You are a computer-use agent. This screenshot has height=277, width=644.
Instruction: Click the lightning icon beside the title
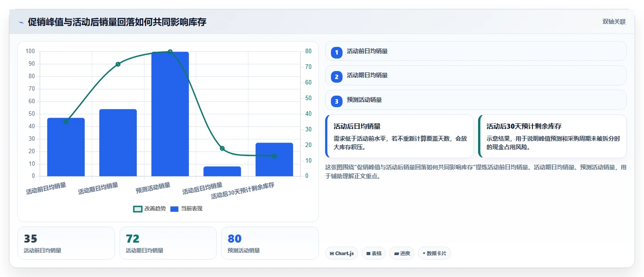[21, 22]
